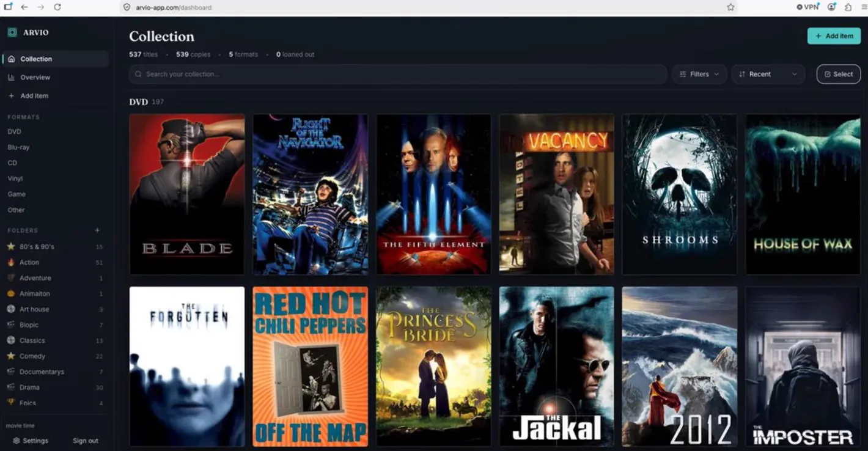Open the Flight of the Navigator poster

tap(311, 194)
